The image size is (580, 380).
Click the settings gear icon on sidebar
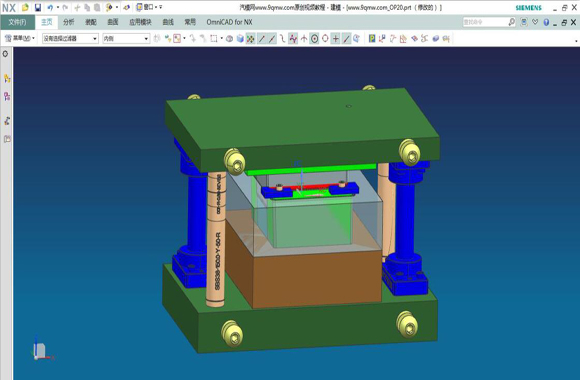pos(6,54)
